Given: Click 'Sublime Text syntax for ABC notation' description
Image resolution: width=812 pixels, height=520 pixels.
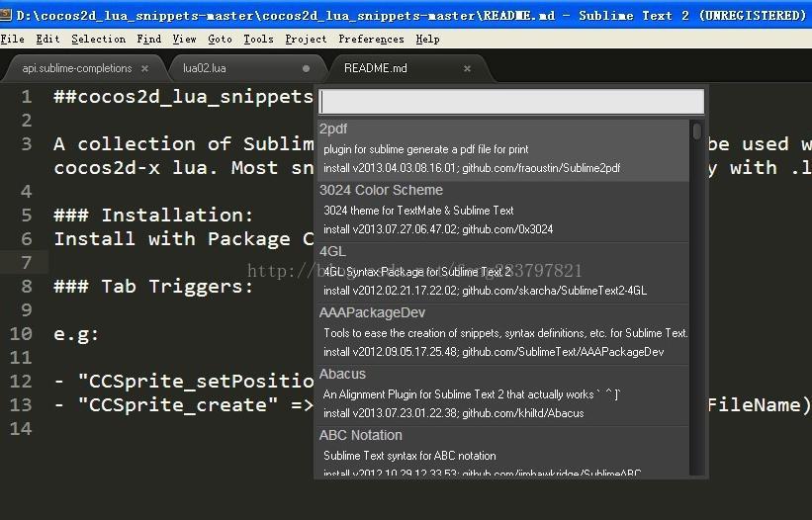Looking at the screenshot, I should [409, 456].
